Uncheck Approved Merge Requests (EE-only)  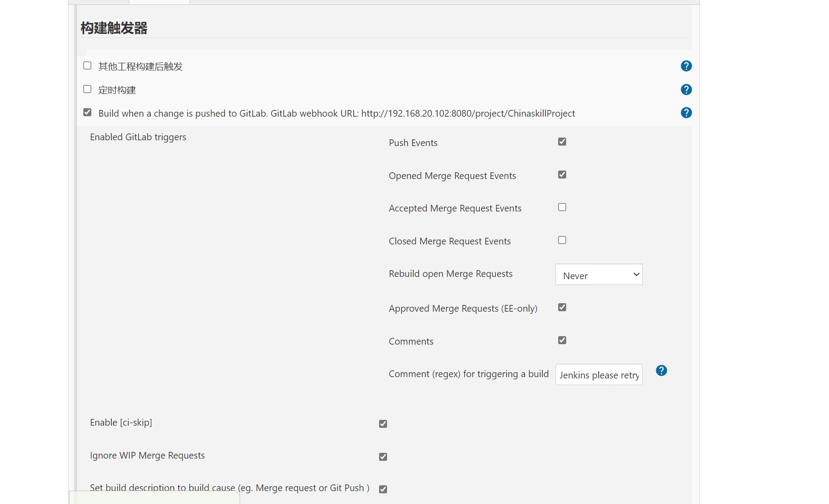click(562, 307)
